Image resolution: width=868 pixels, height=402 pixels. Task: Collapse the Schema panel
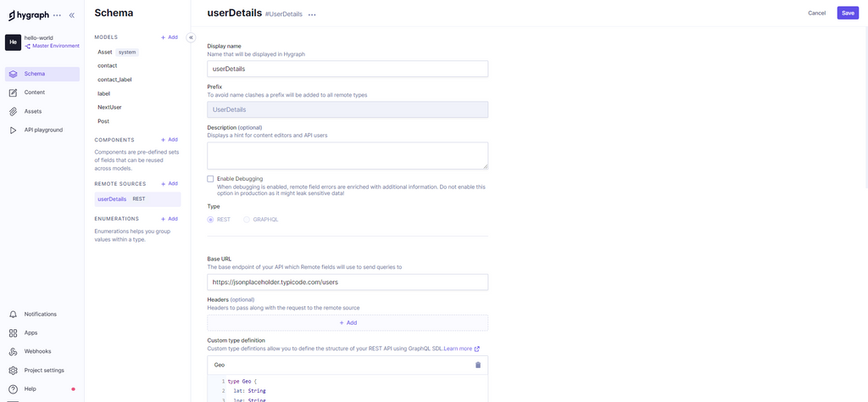click(x=191, y=37)
